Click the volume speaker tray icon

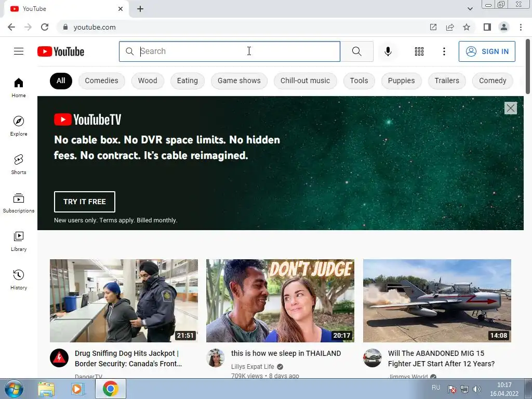point(477,389)
